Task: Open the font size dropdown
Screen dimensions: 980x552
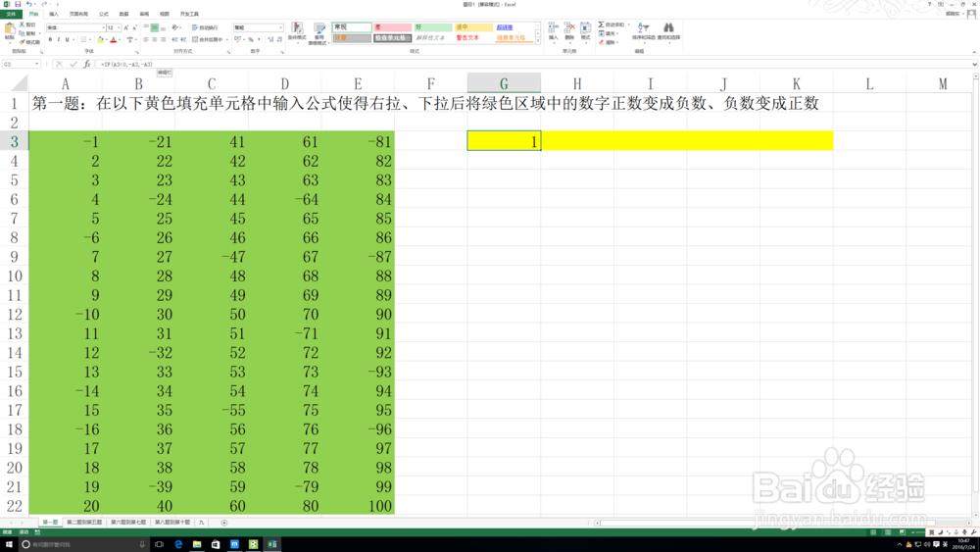Action: [x=119, y=27]
